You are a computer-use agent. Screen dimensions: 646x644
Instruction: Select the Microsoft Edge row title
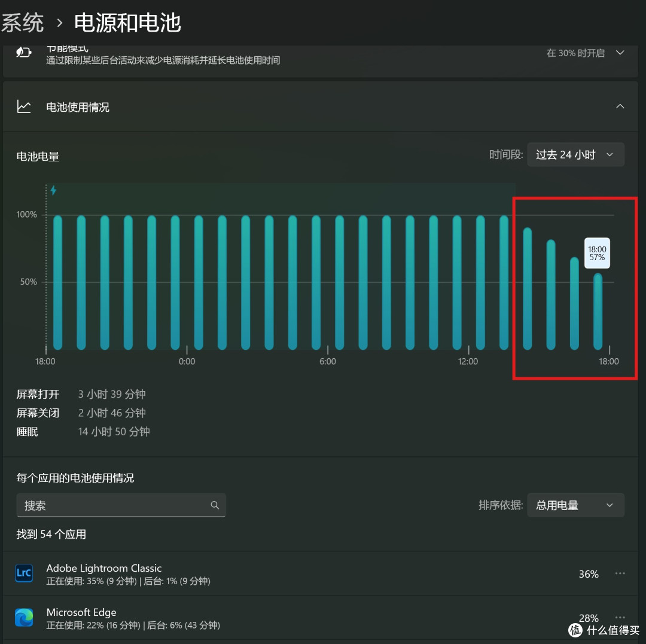coord(81,612)
